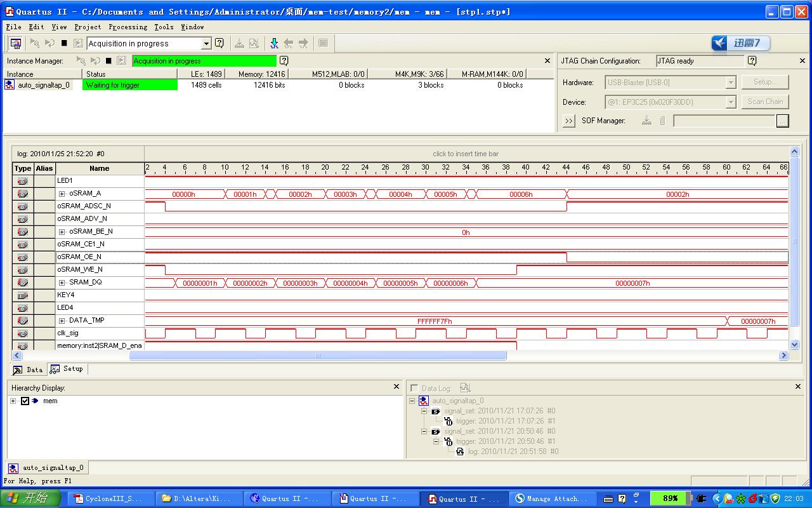The image size is (812, 508).
Task: Click the auto_signaltap_0 instance icon in the table
Action: click(x=10, y=85)
